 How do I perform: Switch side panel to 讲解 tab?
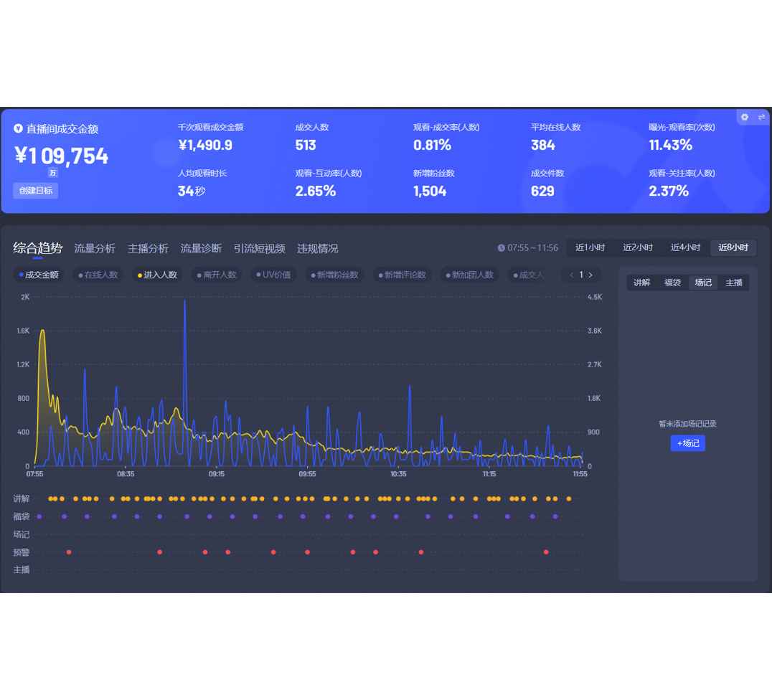click(641, 283)
